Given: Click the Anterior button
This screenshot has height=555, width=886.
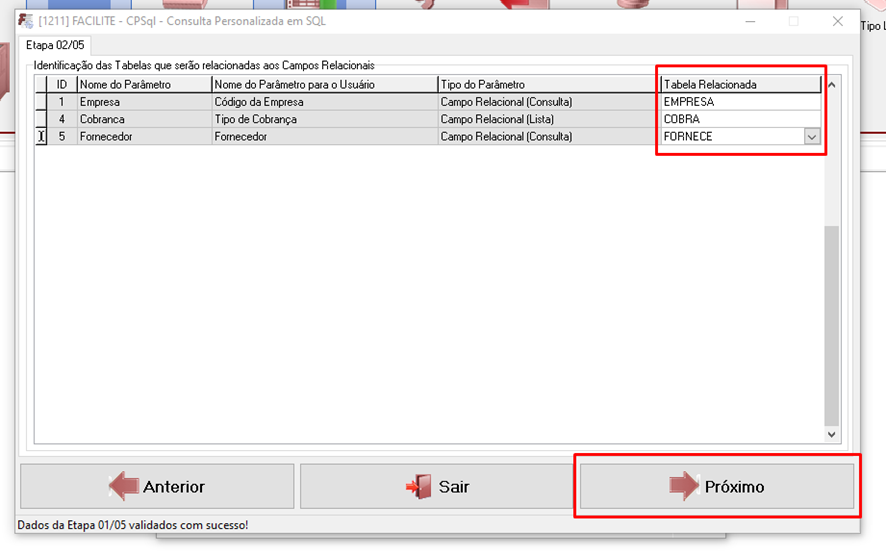Looking at the screenshot, I should coord(157,487).
